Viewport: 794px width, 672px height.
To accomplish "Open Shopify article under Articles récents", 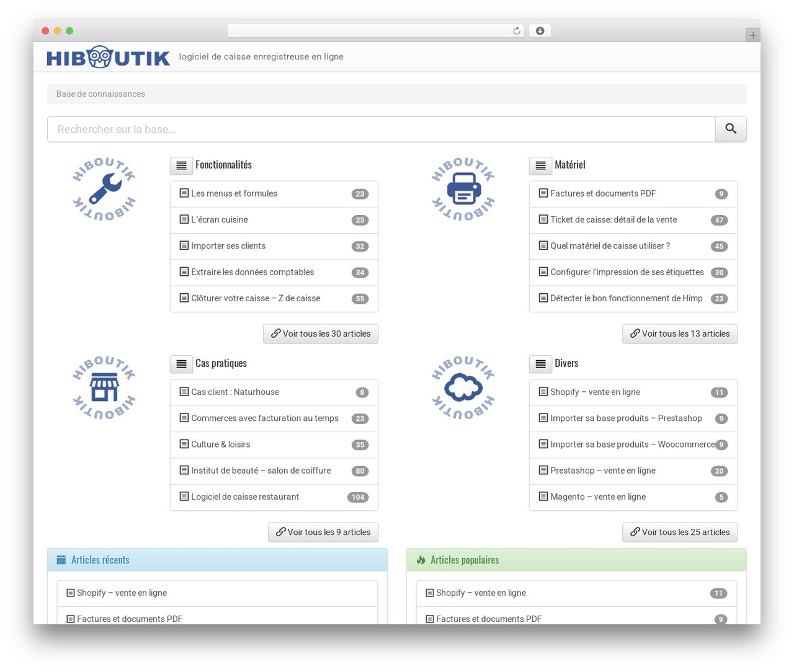I will [217, 593].
